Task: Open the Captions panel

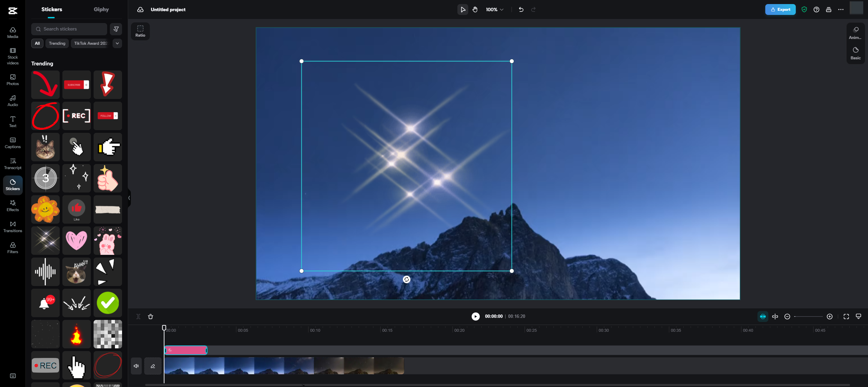Action: [x=13, y=143]
